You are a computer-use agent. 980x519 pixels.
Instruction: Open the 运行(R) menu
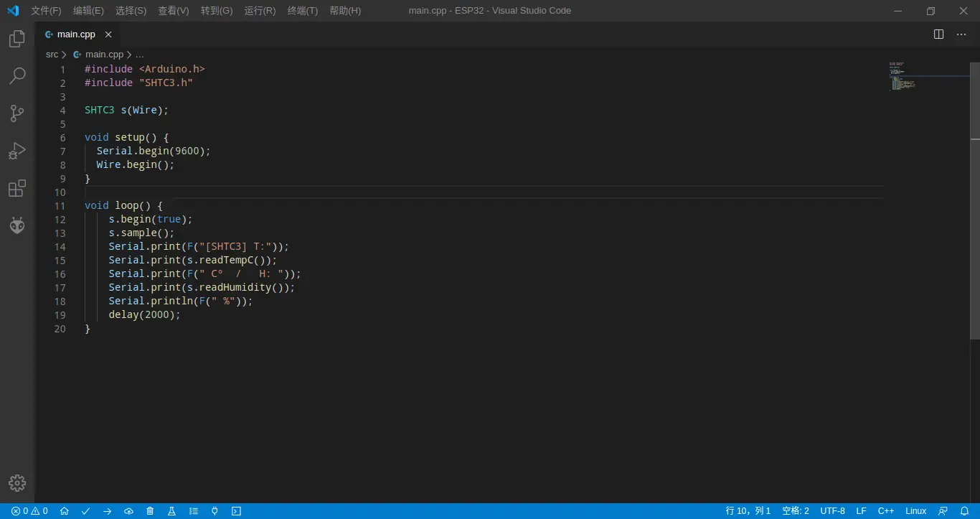pyautogui.click(x=260, y=11)
